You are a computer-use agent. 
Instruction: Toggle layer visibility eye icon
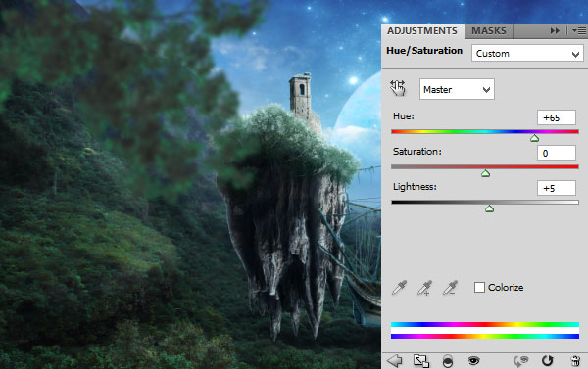474,361
